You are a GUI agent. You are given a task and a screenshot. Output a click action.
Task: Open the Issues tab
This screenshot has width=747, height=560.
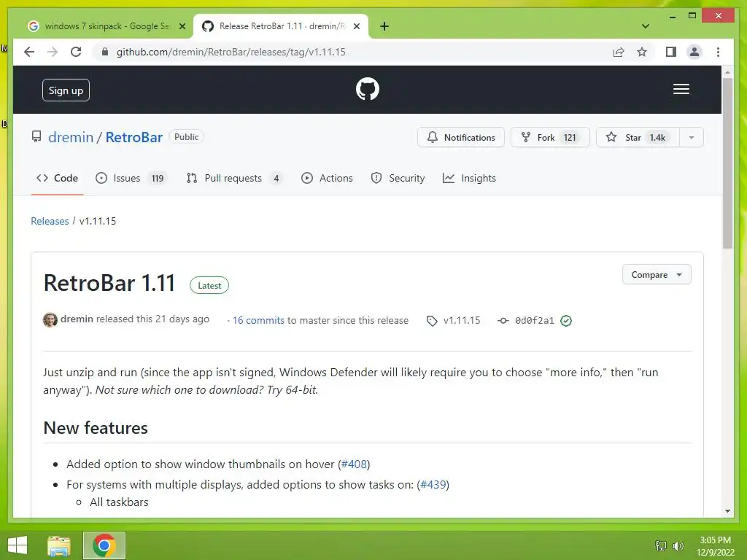(x=131, y=178)
